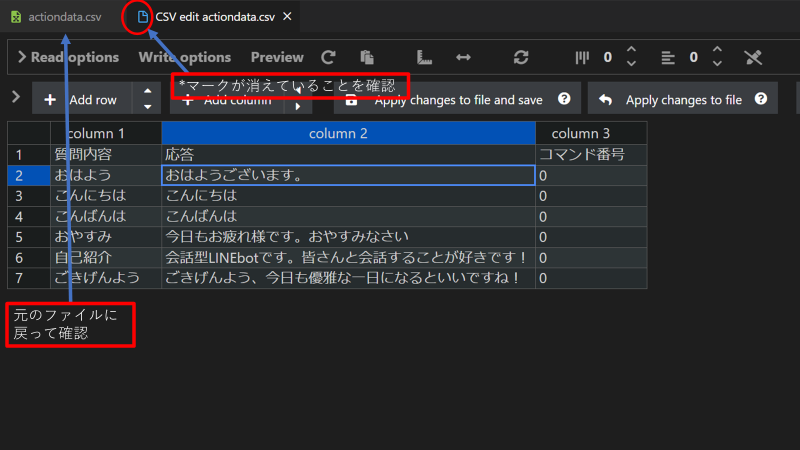Increase the fixed rows count
The height and width of the screenshot is (450, 800).
pyautogui.click(x=717, y=50)
